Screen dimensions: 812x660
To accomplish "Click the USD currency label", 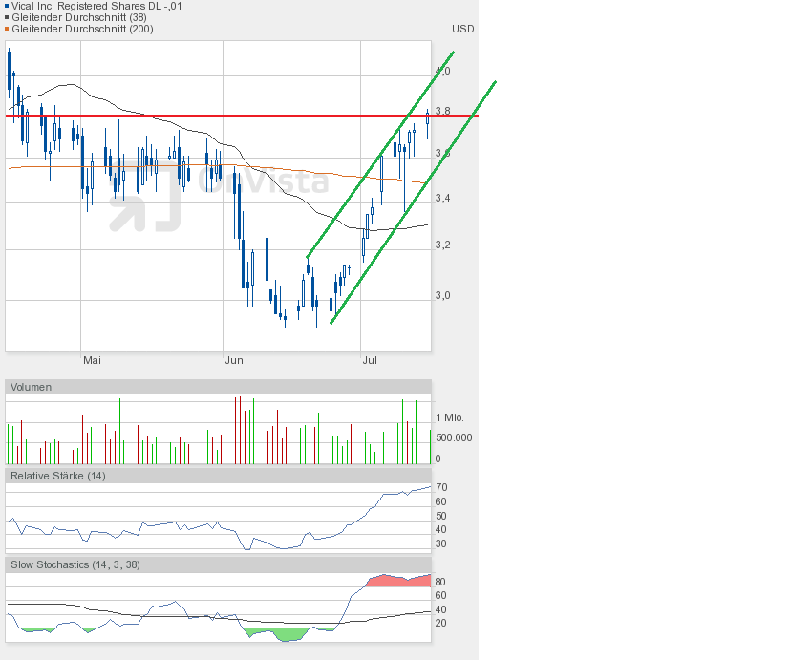I will coord(463,29).
